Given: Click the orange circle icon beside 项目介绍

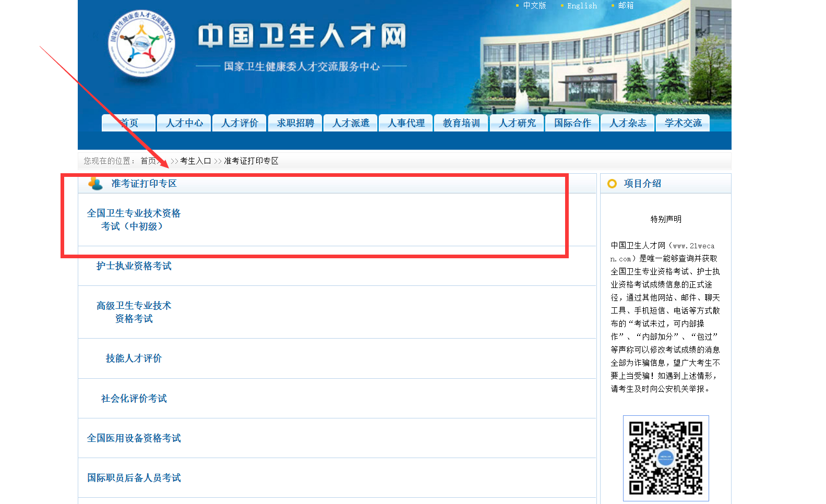Looking at the screenshot, I should [612, 184].
